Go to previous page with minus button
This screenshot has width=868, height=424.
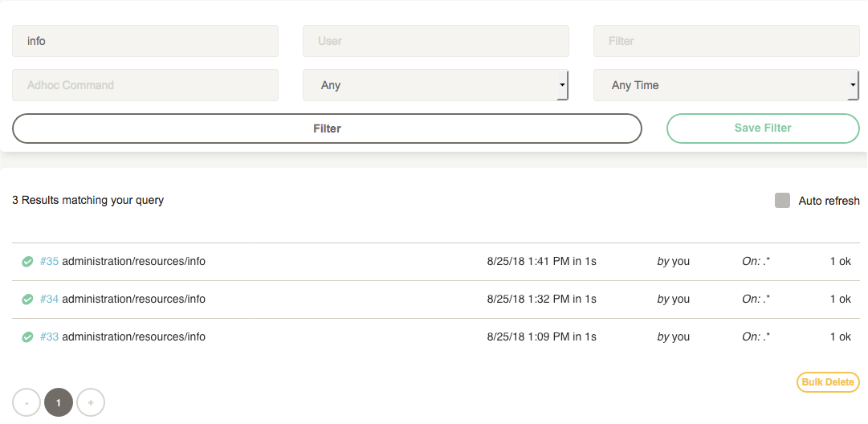(x=26, y=402)
